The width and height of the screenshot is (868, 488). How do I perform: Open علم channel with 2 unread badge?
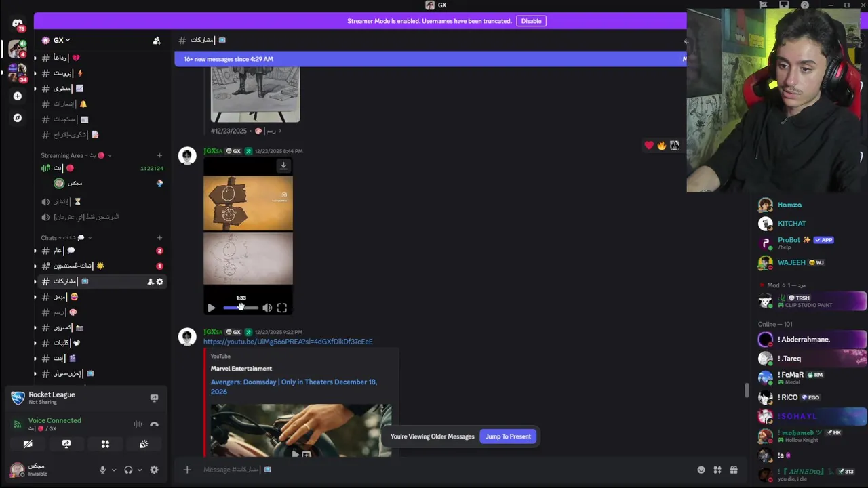[x=102, y=251]
